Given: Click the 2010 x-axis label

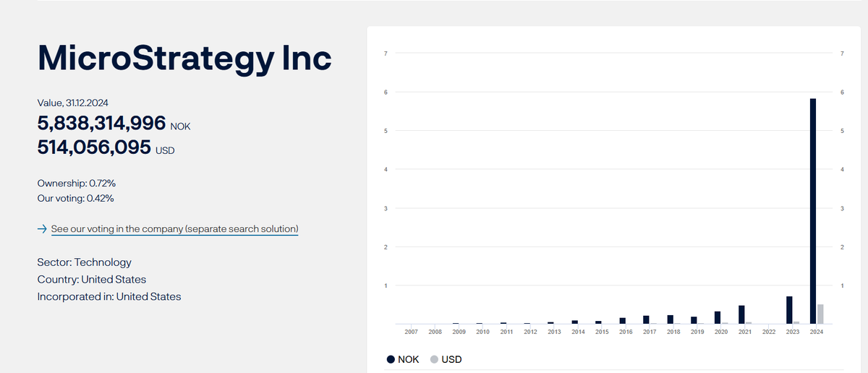Looking at the screenshot, I should click(482, 332).
